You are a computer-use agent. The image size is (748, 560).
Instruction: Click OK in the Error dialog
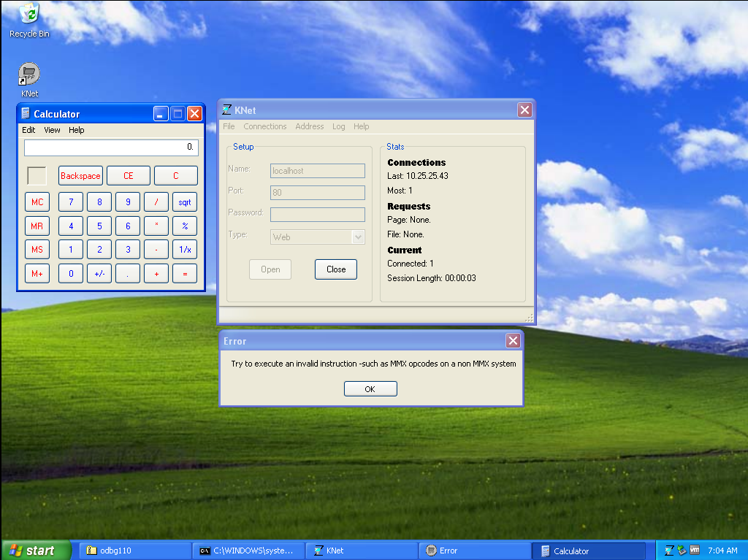pos(370,388)
